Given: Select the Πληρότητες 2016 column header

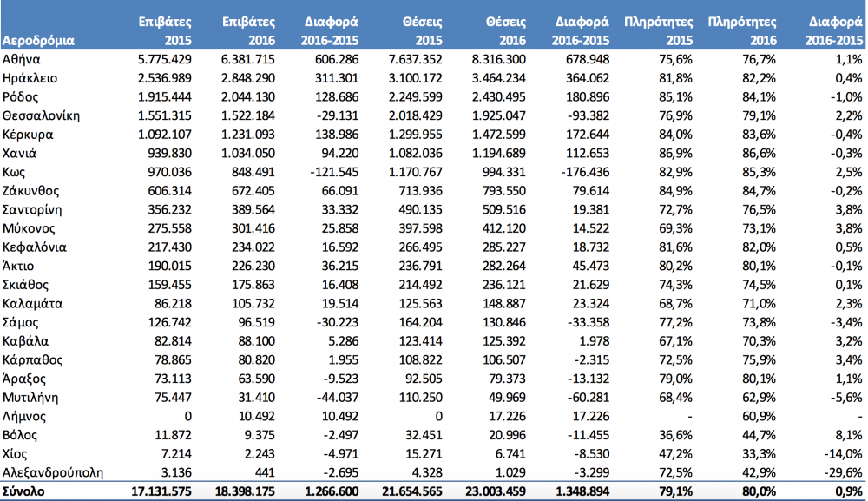Looking at the screenshot, I should 742,31.
